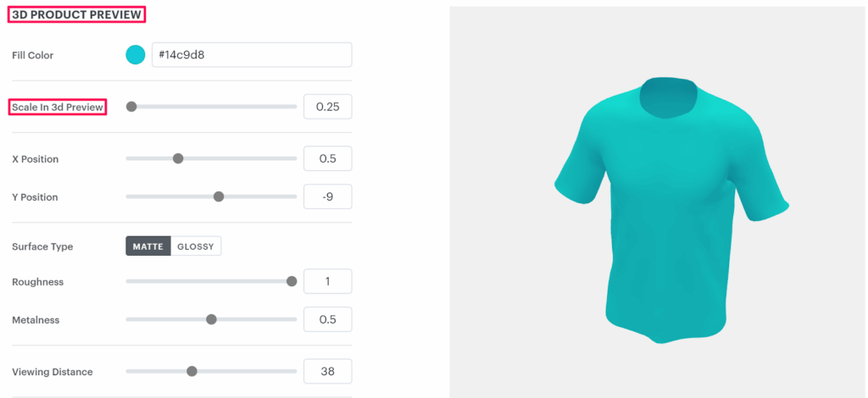
Task: Select the GLOSSY surface type
Action: click(196, 246)
